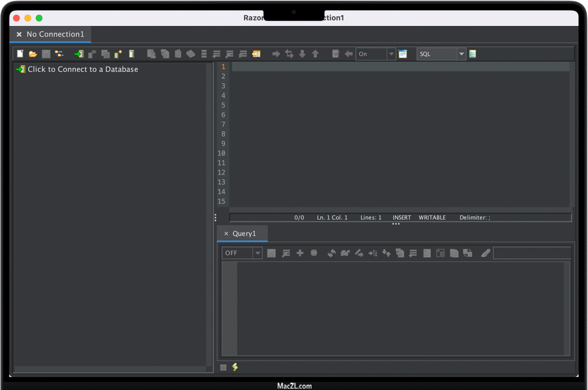Image resolution: width=588 pixels, height=390 pixels.
Task: Close the Query1 tab with its x
Action: click(x=226, y=233)
